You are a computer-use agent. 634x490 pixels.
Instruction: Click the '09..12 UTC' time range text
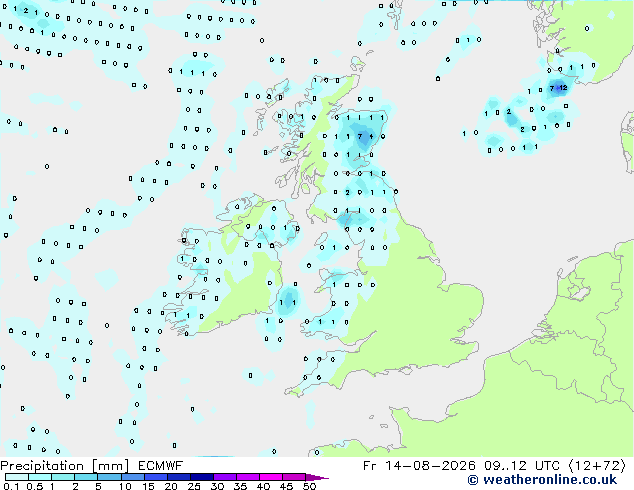tap(522, 466)
